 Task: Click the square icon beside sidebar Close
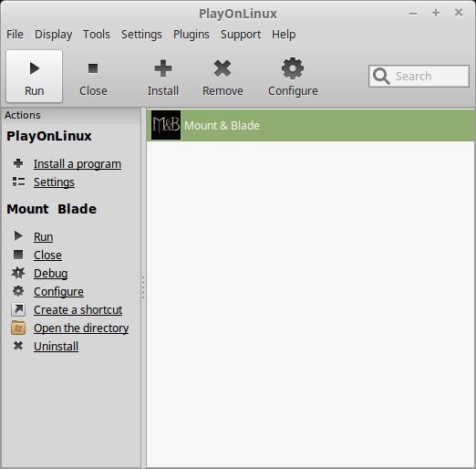coord(18,255)
